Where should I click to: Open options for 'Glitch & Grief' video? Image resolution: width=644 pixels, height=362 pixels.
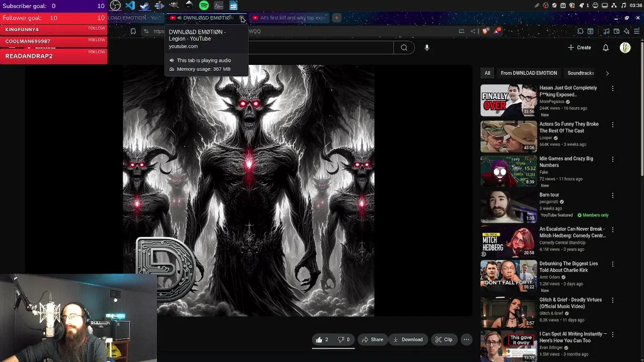[x=612, y=301]
